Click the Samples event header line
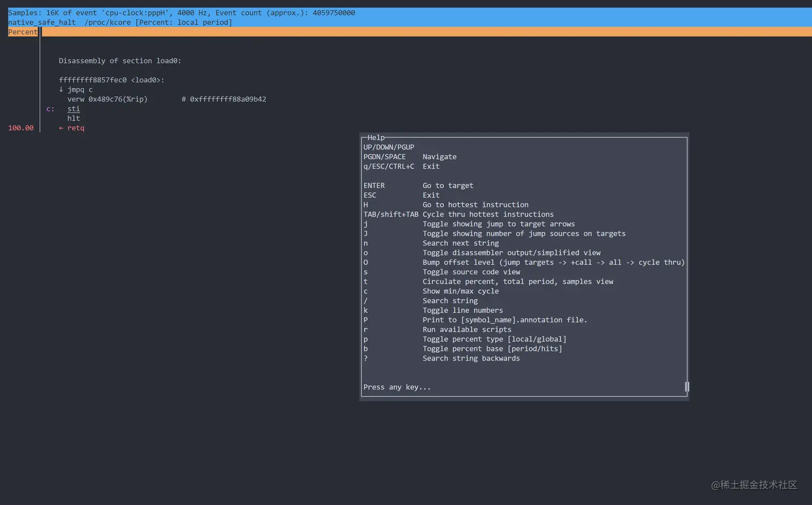This screenshot has height=505, width=812. 182,12
